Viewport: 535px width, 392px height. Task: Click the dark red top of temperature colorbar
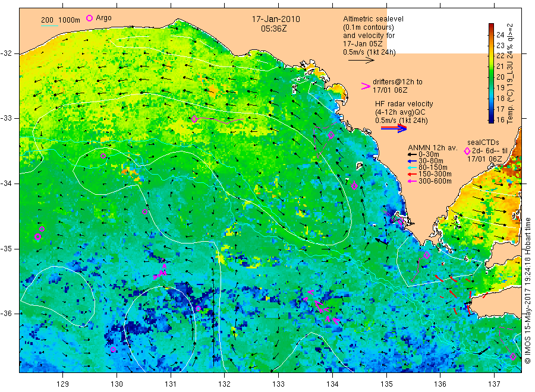tap(491, 26)
